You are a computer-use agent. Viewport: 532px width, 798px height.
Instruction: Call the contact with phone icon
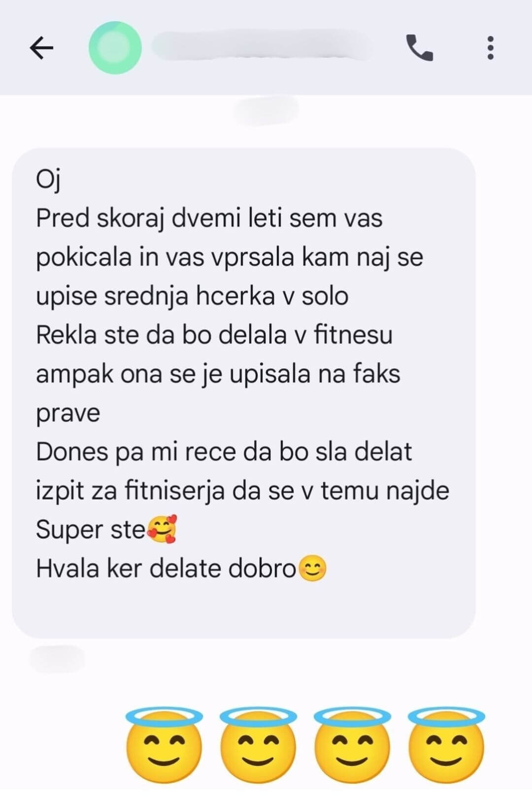[419, 48]
